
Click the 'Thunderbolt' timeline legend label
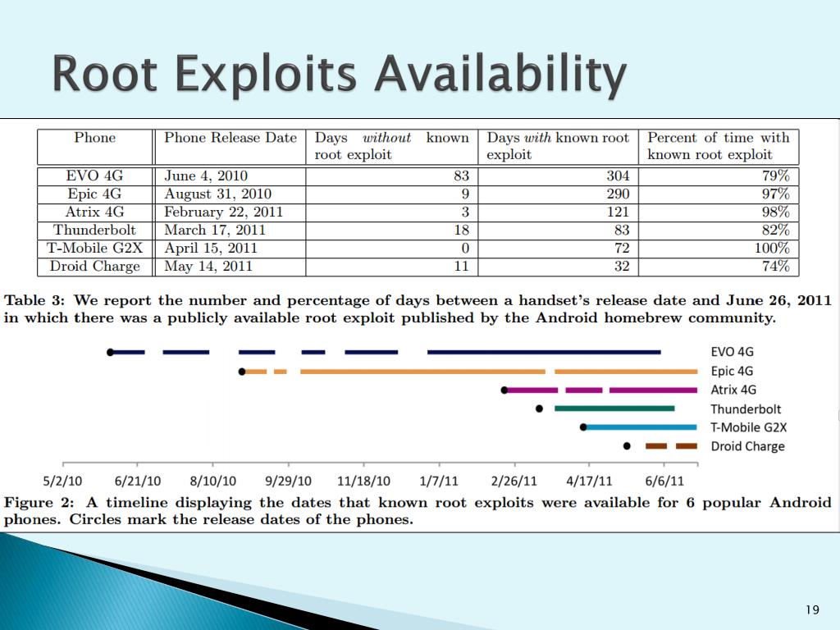coord(746,409)
